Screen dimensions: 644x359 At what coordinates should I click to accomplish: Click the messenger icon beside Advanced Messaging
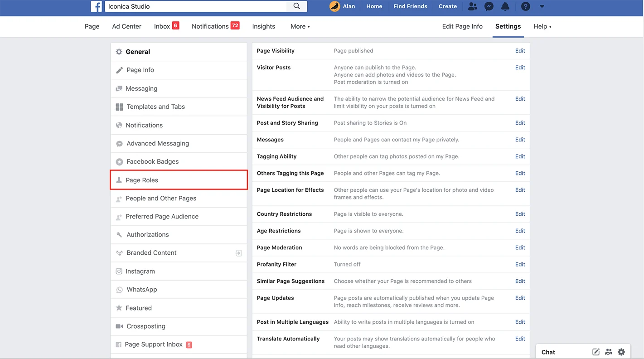pyautogui.click(x=120, y=143)
